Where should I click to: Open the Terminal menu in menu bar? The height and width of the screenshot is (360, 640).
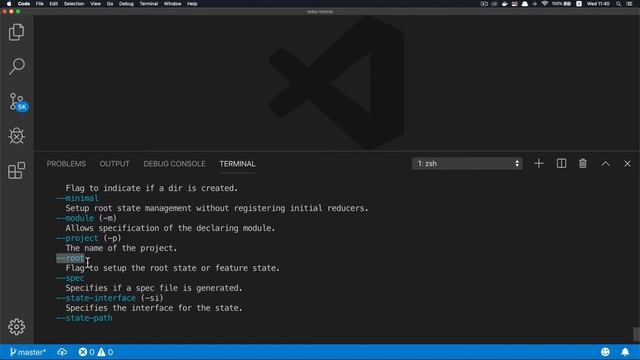[x=149, y=4]
